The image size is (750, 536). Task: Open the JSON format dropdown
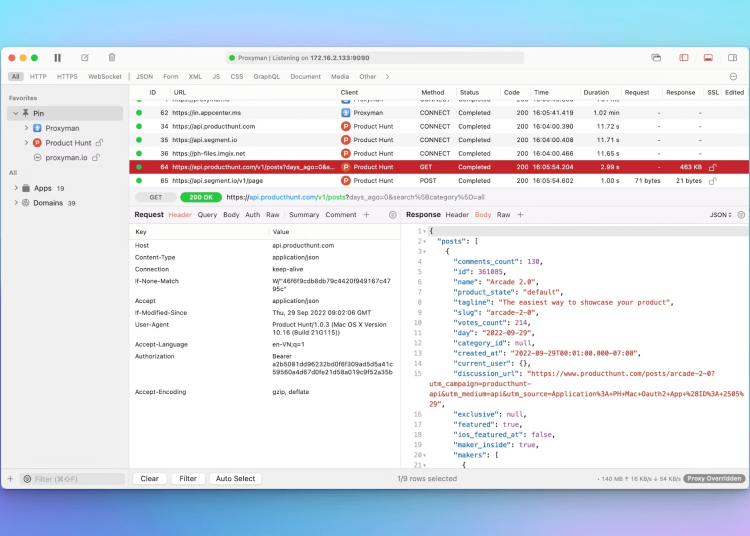click(722, 215)
